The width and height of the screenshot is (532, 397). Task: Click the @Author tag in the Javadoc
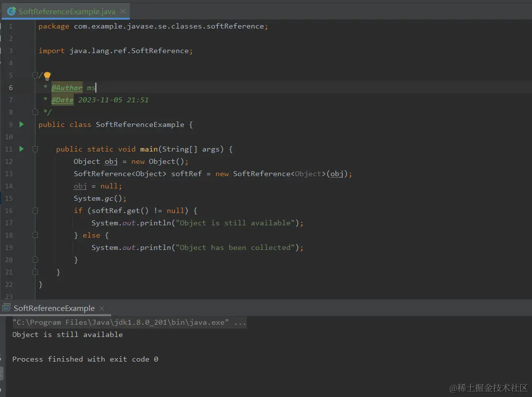(67, 88)
